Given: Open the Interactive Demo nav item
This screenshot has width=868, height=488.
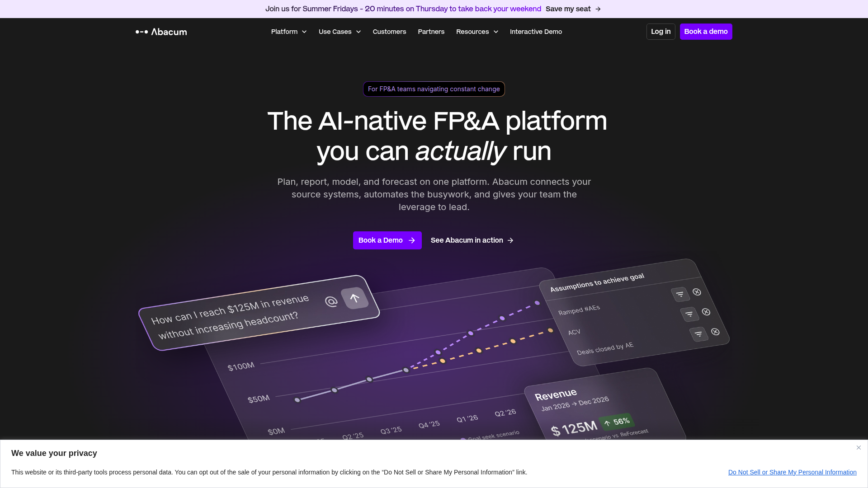Looking at the screenshot, I should point(536,32).
